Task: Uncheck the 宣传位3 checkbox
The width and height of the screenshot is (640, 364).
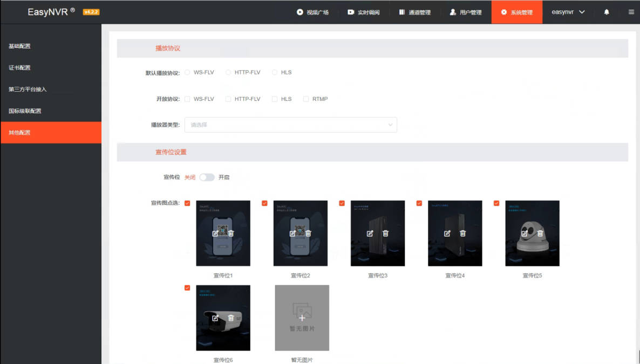Action: (342, 203)
